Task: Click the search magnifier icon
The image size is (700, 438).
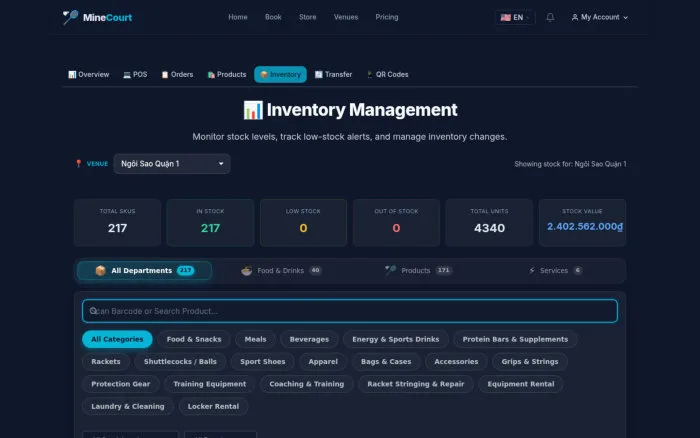Action: (93, 311)
